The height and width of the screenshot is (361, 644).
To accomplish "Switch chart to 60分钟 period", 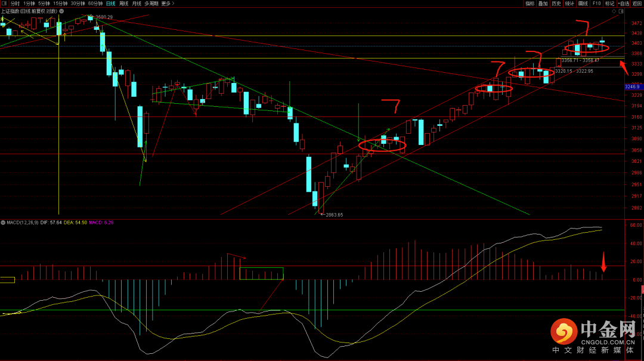I will tap(95, 4).
